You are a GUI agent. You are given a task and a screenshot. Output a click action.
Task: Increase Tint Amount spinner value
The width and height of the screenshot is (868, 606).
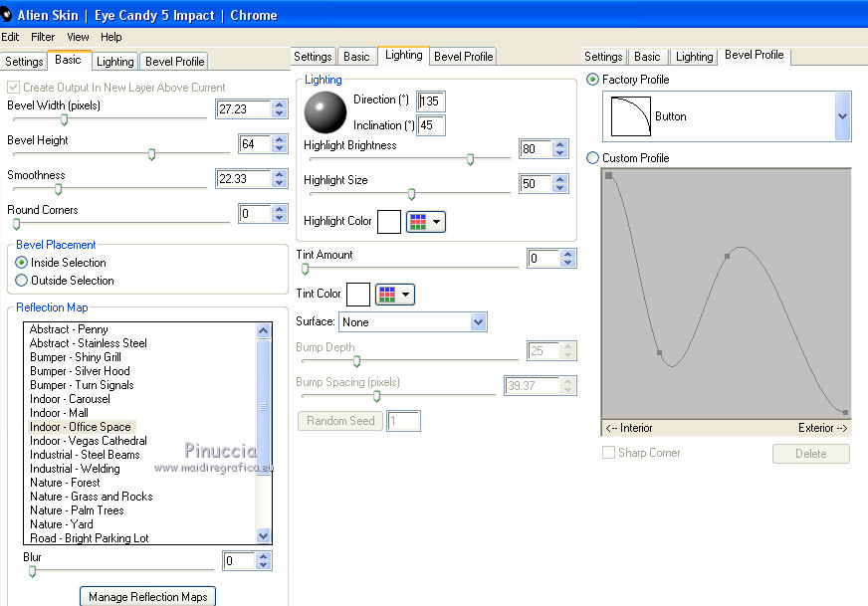pyautogui.click(x=568, y=254)
